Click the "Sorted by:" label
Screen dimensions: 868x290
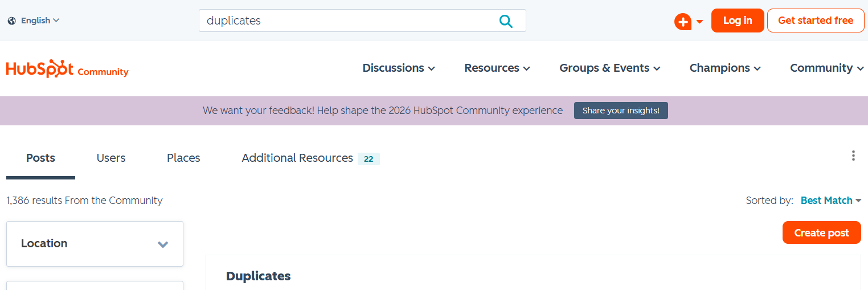coord(769,201)
